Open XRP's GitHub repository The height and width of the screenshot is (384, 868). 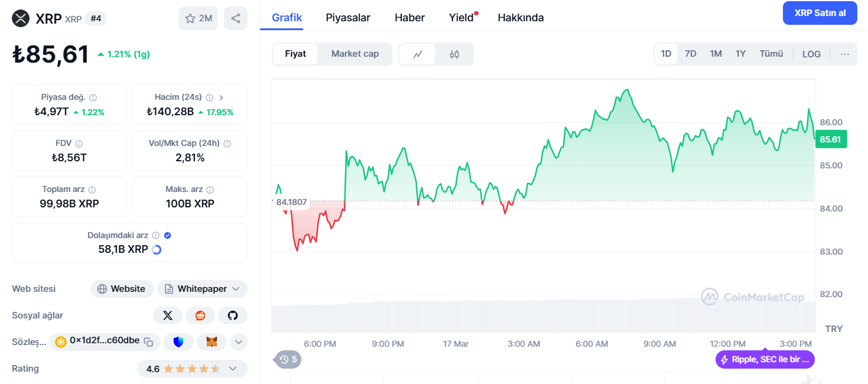[233, 315]
